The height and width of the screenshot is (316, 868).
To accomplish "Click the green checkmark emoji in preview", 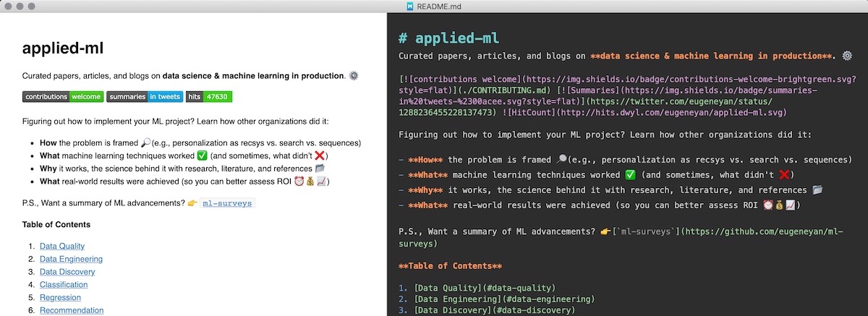I will pyautogui.click(x=202, y=155).
